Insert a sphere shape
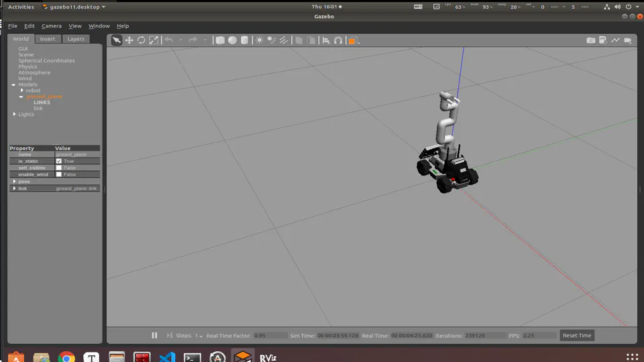This screenshot has height=362, width=644. coord(233,40)
